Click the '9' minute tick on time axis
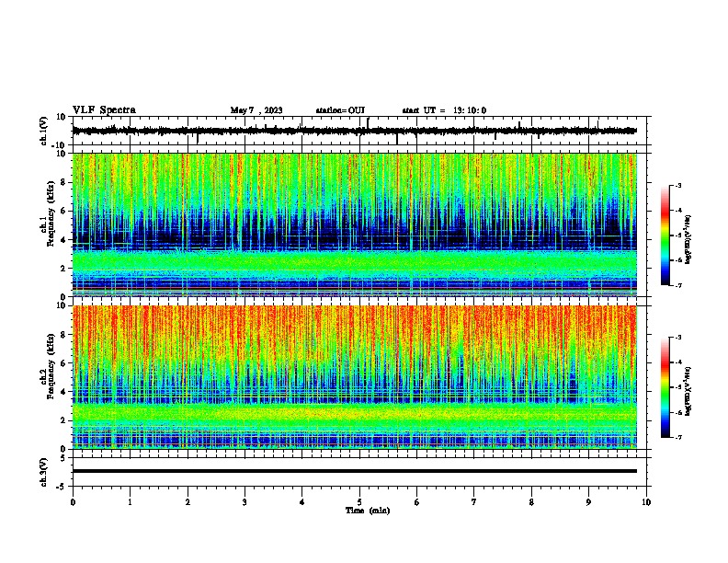728x563 pixels. [588, 502]
